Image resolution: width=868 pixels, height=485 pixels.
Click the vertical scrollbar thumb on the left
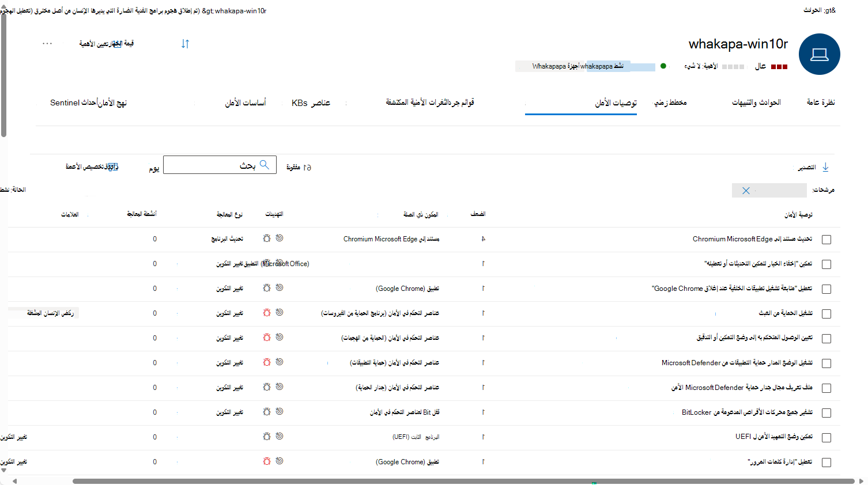coord(3,75)
